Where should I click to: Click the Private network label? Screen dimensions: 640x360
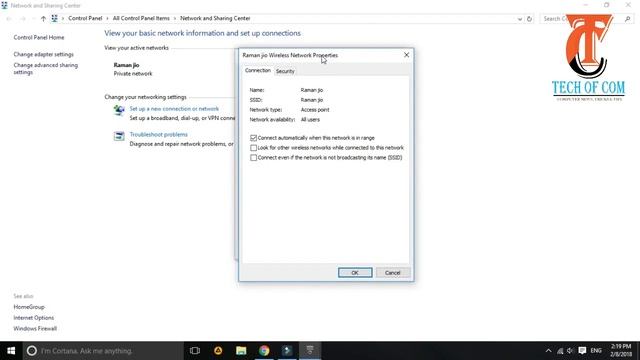click(133, 74)
